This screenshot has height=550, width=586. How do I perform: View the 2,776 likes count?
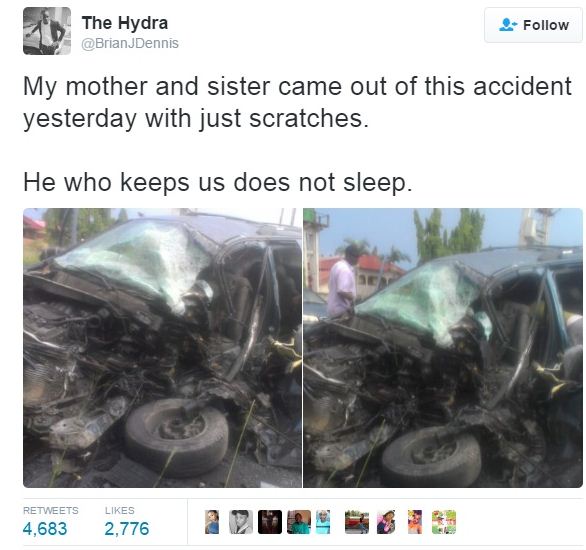point(127,529)
